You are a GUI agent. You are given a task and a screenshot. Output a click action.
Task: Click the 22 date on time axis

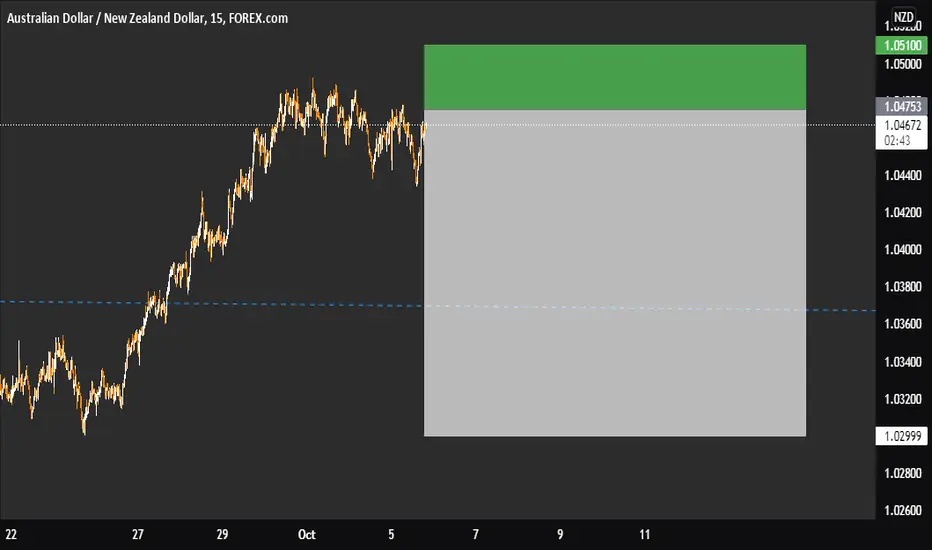point(10,532)
